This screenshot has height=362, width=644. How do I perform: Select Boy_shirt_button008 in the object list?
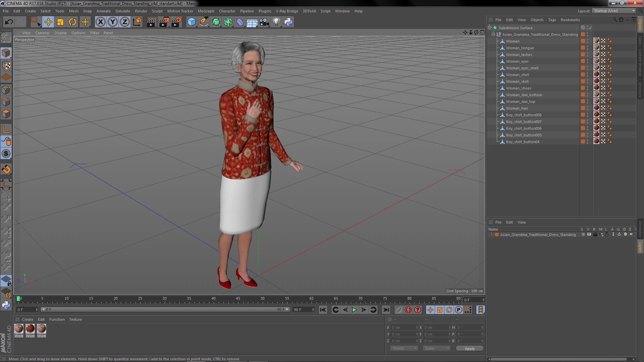coord(524,115)
